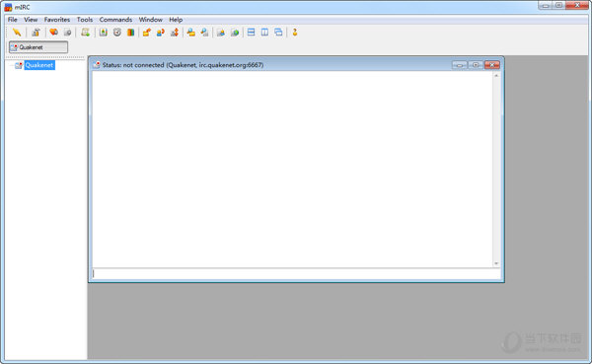This screenshot has width=592, height=364.
Task: Open the Help menu
Action: [176, 20]
